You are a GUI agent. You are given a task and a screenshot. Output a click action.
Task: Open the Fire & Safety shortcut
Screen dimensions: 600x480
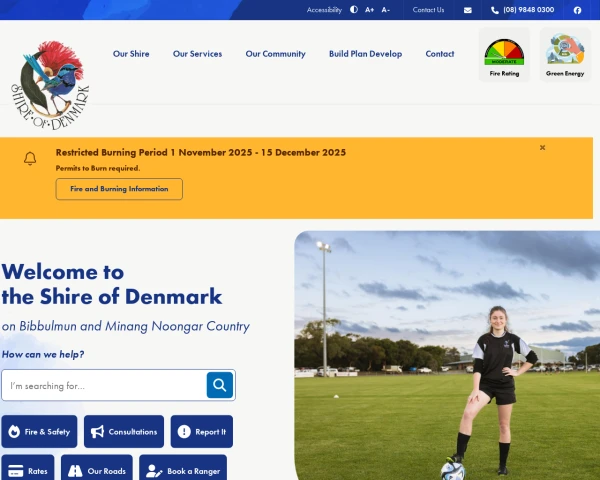pos(39,431)
